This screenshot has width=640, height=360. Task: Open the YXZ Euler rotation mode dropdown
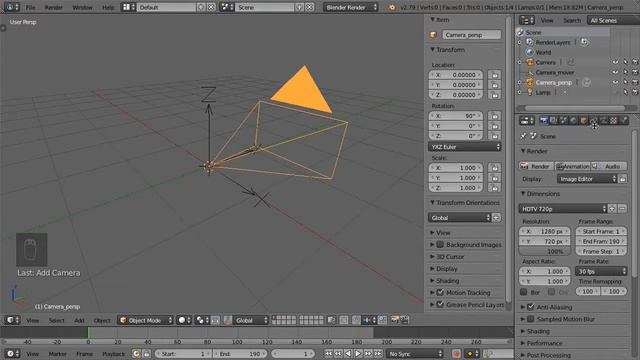[x=464, y=147]
